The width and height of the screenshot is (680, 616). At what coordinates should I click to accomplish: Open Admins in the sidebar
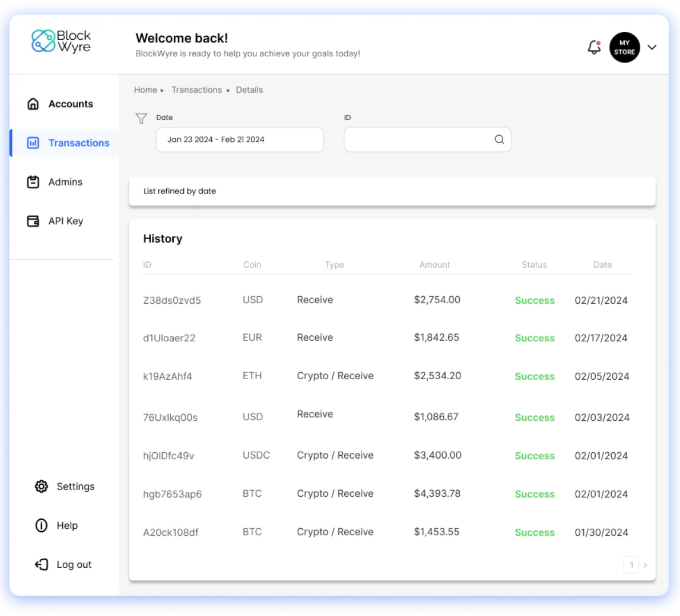click(x=65, y=182)
